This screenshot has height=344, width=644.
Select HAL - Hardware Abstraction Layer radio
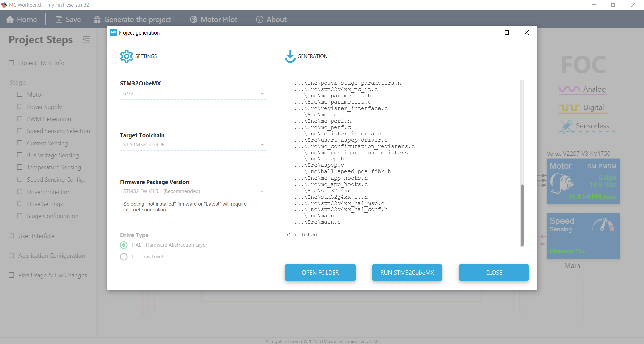(x=124, y=245)
